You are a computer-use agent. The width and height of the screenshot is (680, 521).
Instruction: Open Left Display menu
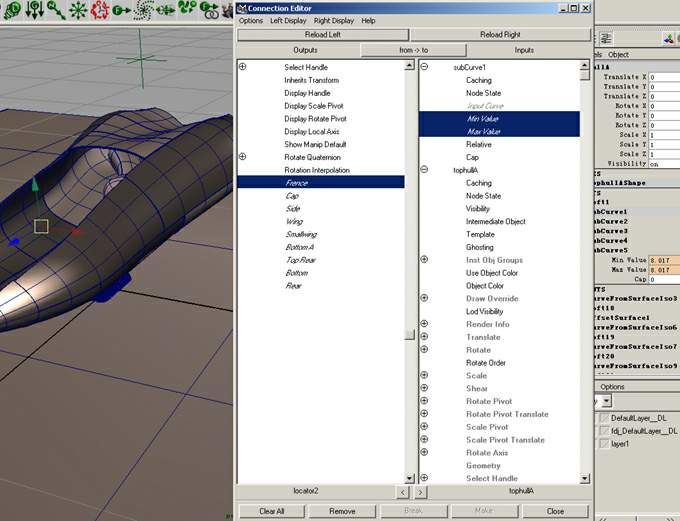click(288, 21)
